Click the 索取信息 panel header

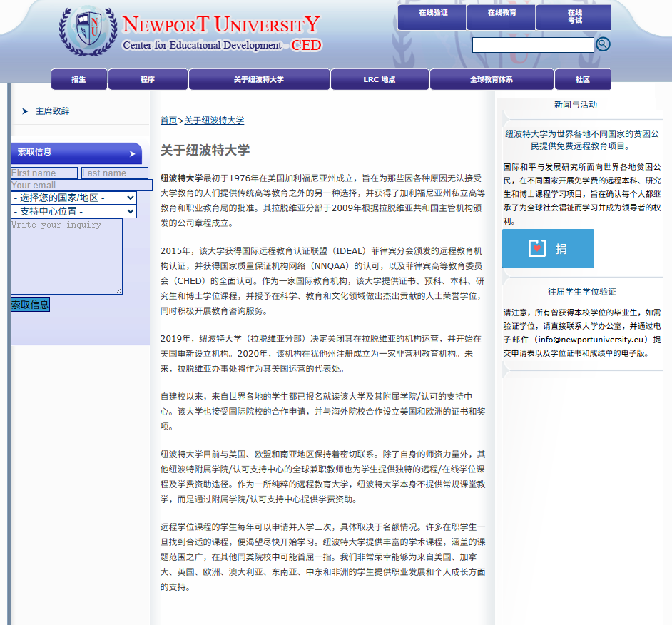(76, 153)
